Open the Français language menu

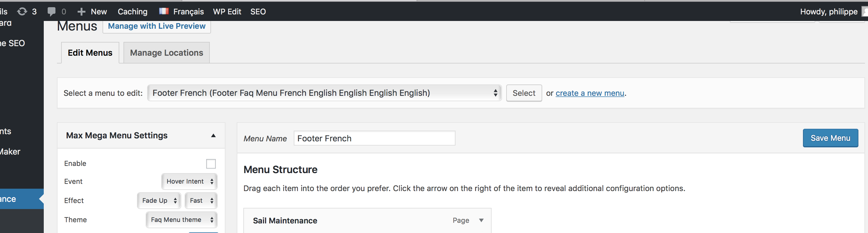click(x=188, y=11)
